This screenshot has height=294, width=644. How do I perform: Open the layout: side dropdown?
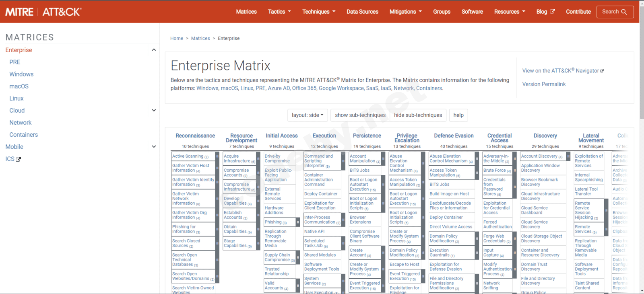pos(308,115)
